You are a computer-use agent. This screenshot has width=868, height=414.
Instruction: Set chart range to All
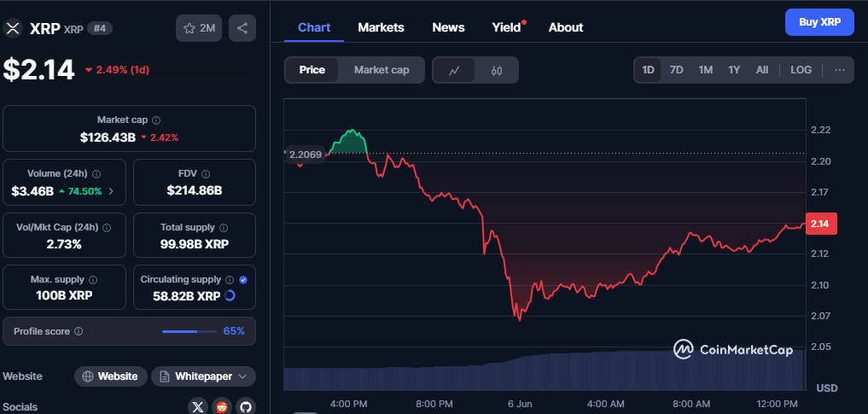[762, 70]
